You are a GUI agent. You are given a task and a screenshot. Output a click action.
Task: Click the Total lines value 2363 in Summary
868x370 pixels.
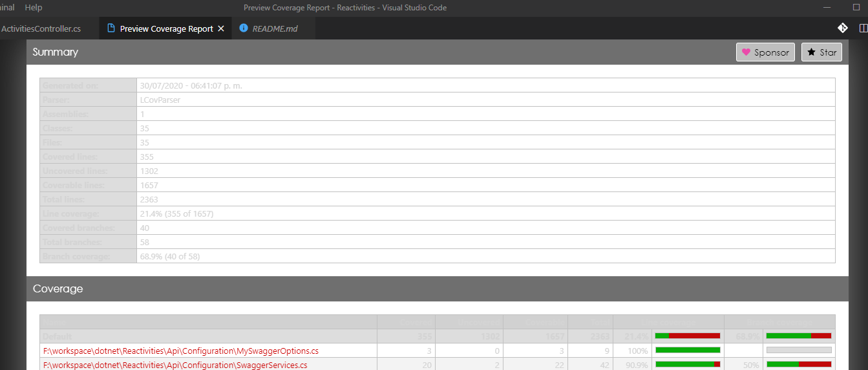click(x=149, y=199)
